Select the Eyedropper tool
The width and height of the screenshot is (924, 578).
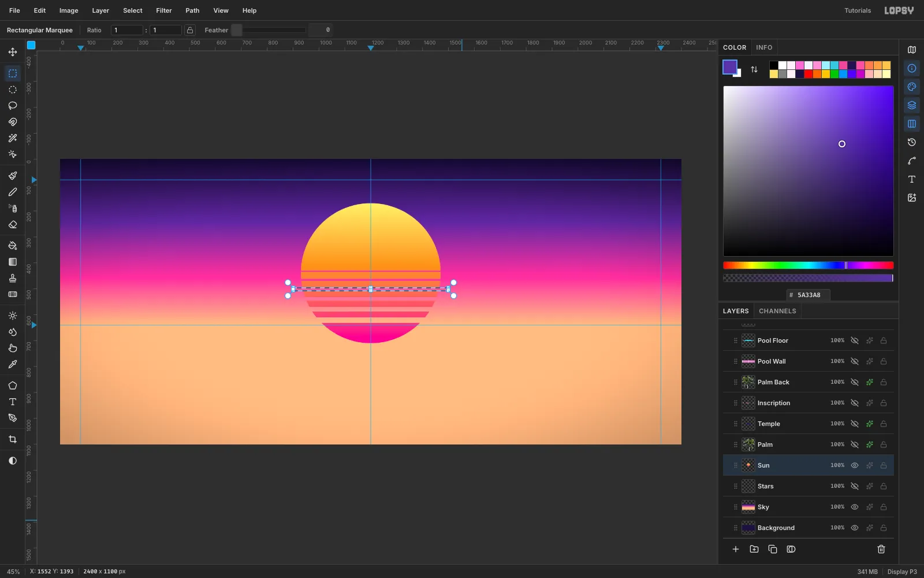[x=13, y=364]
